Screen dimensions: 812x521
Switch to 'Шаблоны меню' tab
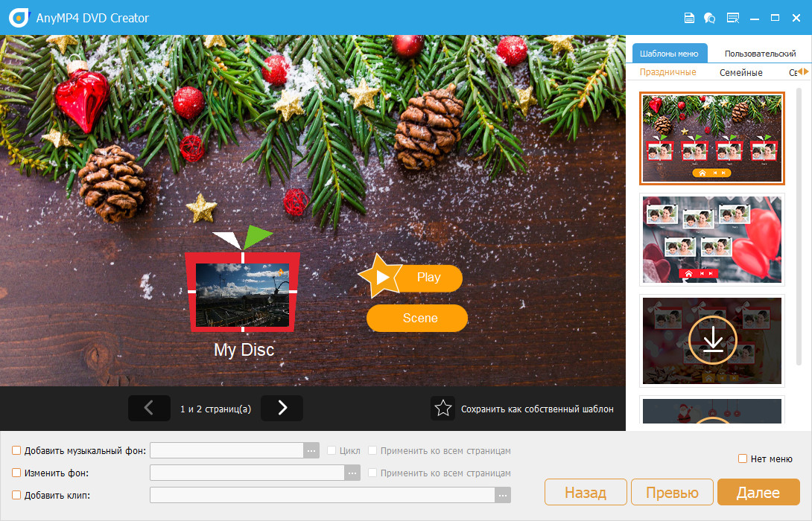pyautogui.click(x=669, y=54)
